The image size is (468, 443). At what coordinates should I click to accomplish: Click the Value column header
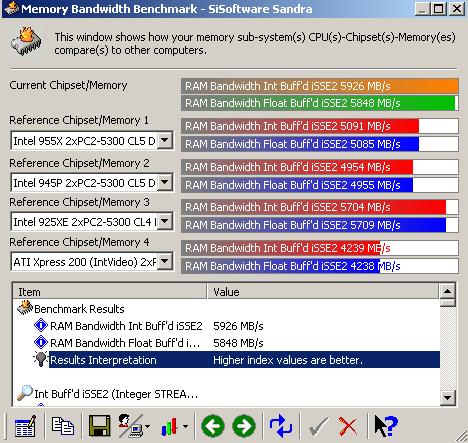tap(323, 292)
